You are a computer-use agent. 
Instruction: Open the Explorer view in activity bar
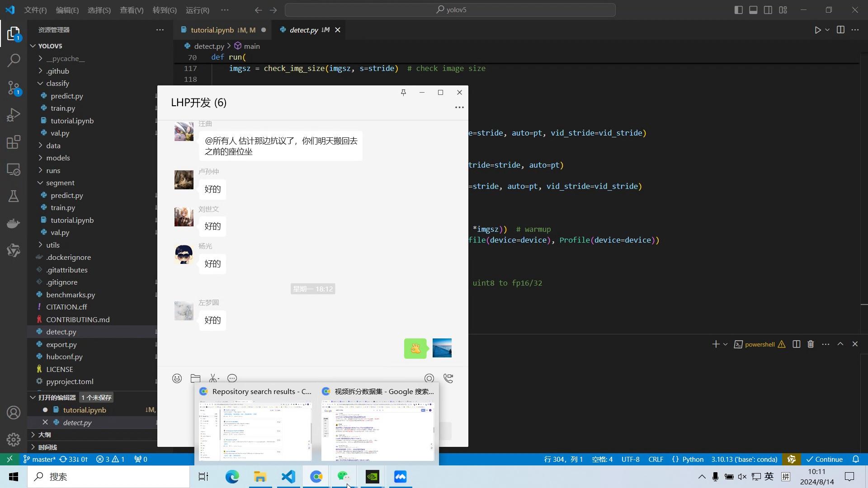14,33
